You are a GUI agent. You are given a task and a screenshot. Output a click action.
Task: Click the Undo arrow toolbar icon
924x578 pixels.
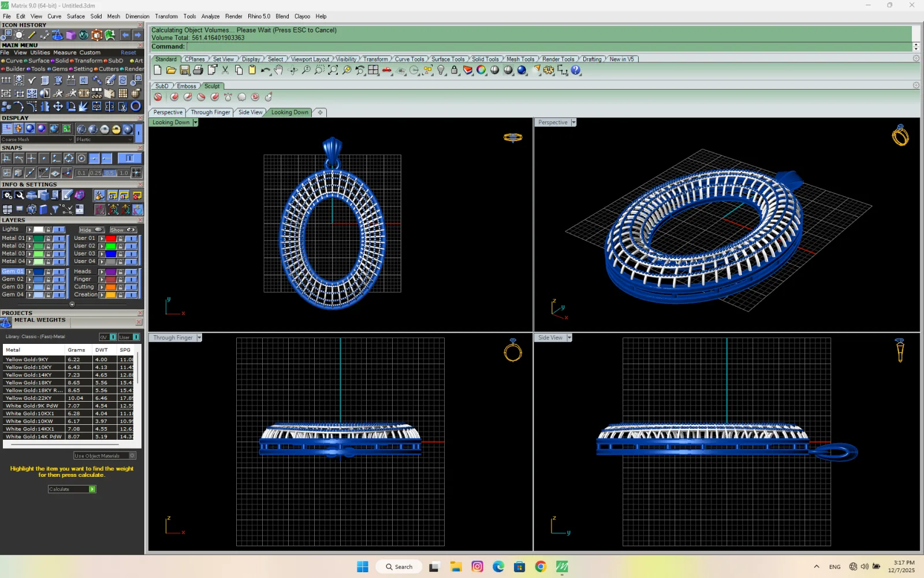tap(266, 70)
